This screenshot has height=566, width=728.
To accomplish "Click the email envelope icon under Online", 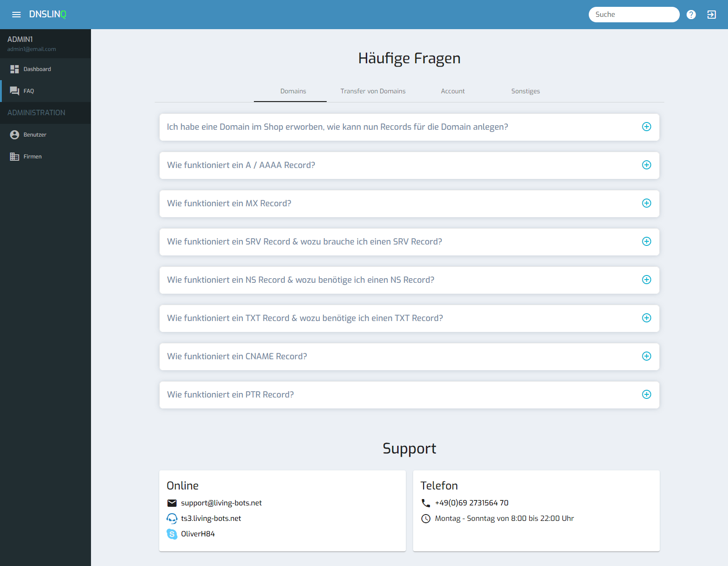I will [x=172, y=503].
